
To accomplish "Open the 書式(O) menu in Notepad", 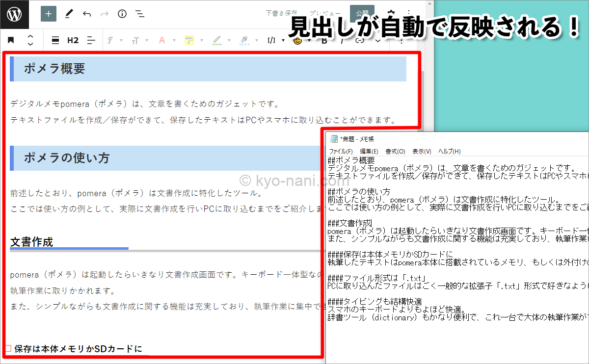I will click(x=395, y=152).
